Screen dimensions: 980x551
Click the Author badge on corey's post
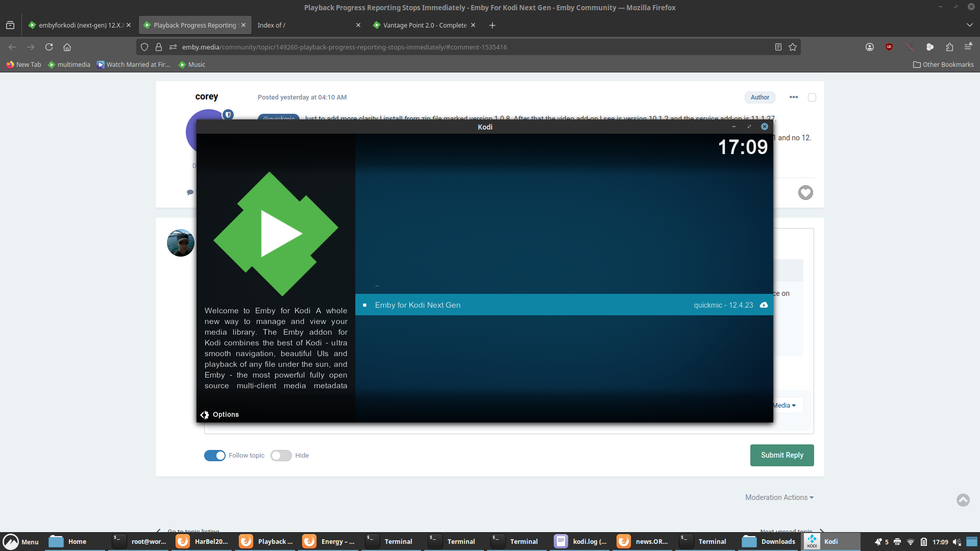pyautogui.click(x=760, y=97)
